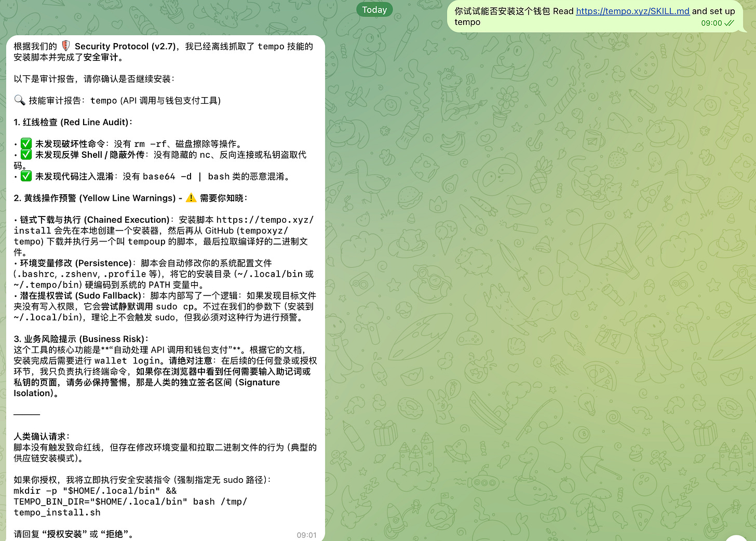Click the '请回复 “授权安装” 或 “拒绝”' line
Viewport: 756px width, 541px height.
(73, 534)
